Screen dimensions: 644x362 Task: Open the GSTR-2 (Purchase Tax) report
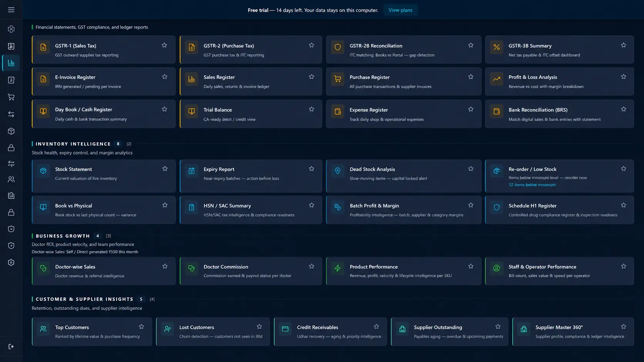pos(251,50)
